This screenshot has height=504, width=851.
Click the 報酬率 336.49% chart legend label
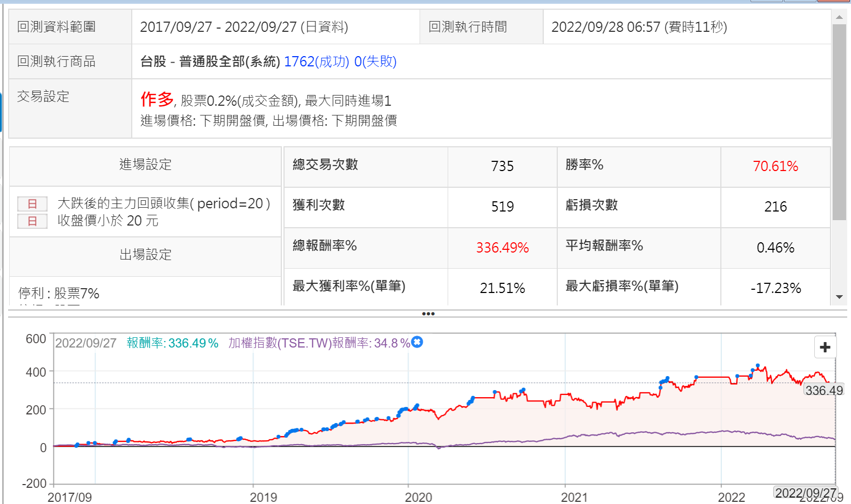tap(172, 343)
